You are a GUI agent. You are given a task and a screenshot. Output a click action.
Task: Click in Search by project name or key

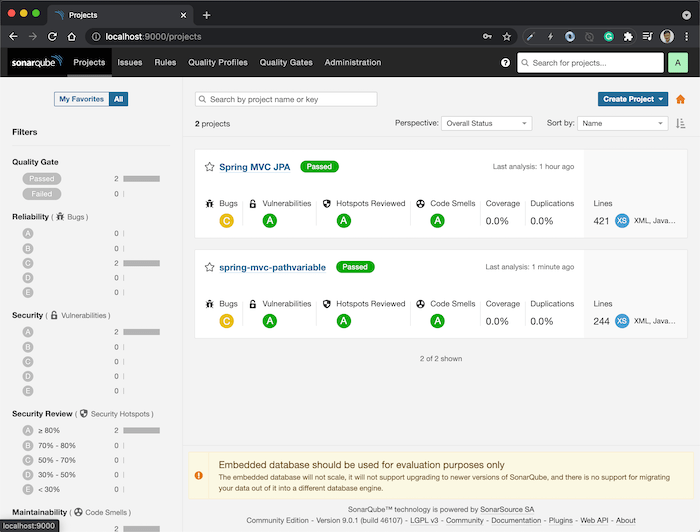pos(286,99)
